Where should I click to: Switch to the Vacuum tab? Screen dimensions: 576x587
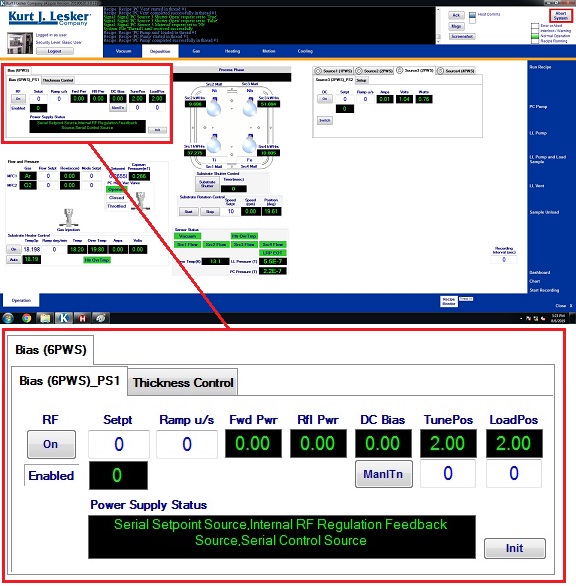coord(123,51)
